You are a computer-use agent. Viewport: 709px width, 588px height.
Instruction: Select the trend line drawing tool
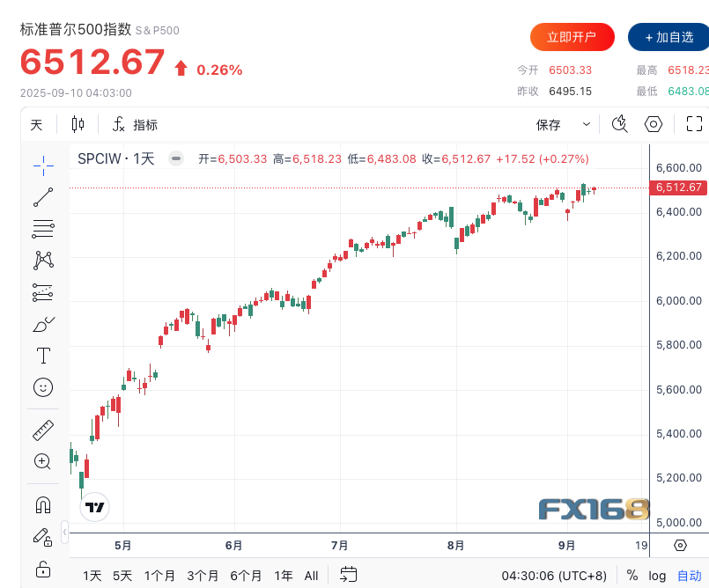(x=43, y=197)
